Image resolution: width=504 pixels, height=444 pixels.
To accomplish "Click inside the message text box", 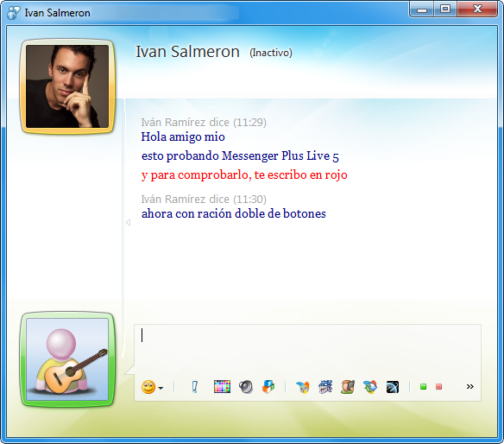I will (x=307, y=350).
